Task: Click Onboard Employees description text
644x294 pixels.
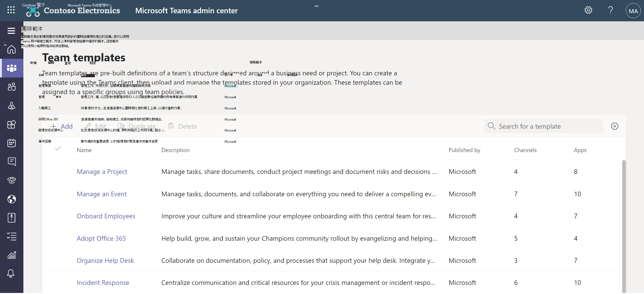Action: pos(299,216)
